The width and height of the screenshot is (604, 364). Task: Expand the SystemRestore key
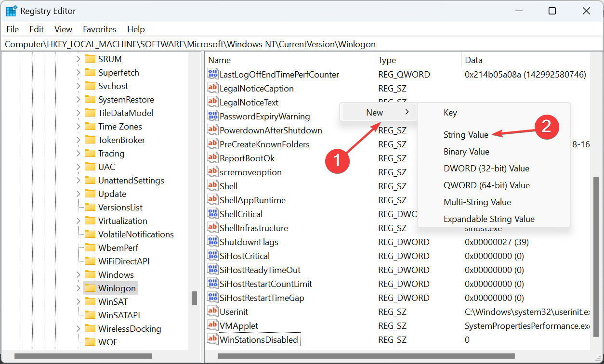tap(78, 99)
